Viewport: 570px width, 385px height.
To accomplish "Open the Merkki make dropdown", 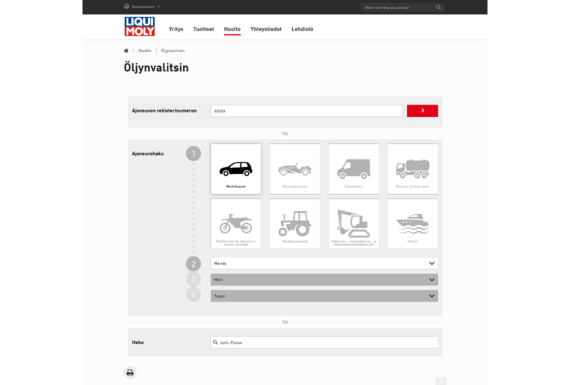I will tap(324, 263).
